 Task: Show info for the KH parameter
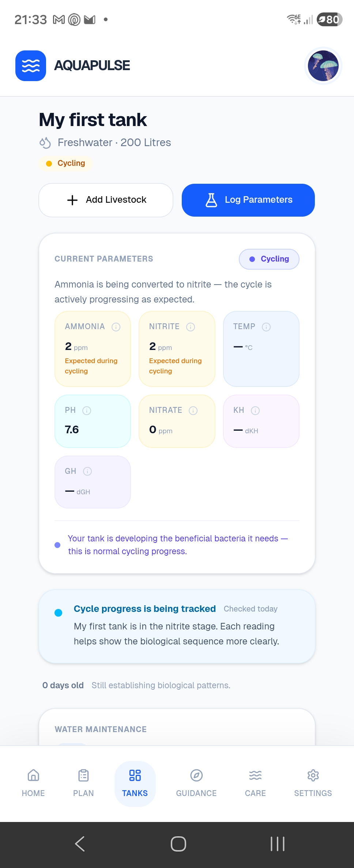[255, 411]
